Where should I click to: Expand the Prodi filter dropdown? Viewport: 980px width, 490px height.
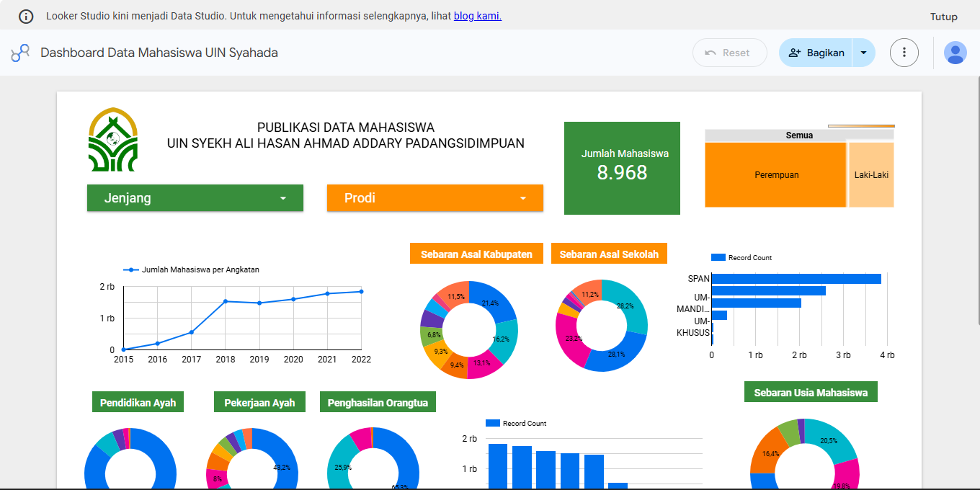(435, 198)
